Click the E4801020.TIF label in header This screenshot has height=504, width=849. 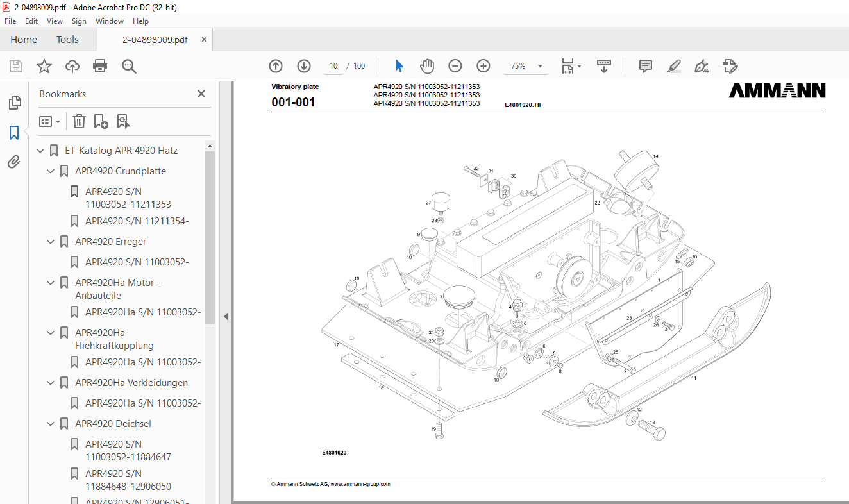(523, 104)
